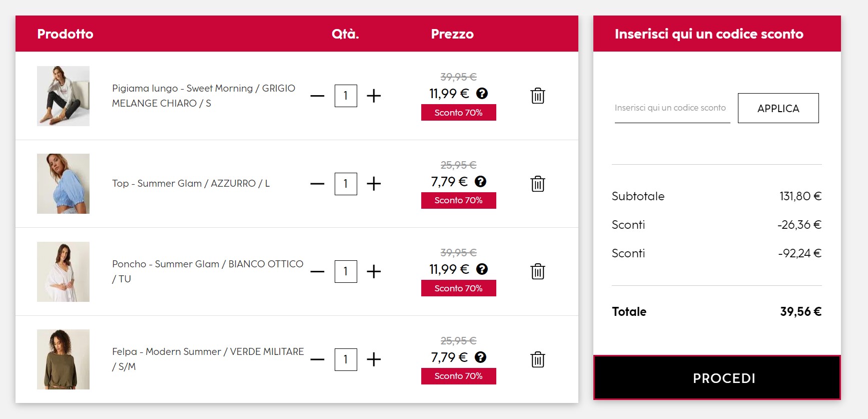Remove the Top Summer Glam item via trash
The image size is (868, 419).
pos(538,184)
